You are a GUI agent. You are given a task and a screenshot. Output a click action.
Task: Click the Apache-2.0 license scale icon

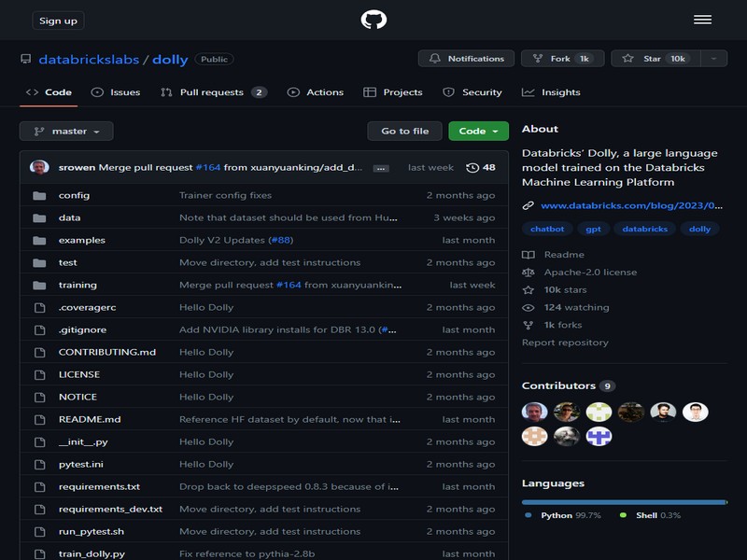pyautogui.click(x=529, y=270)
